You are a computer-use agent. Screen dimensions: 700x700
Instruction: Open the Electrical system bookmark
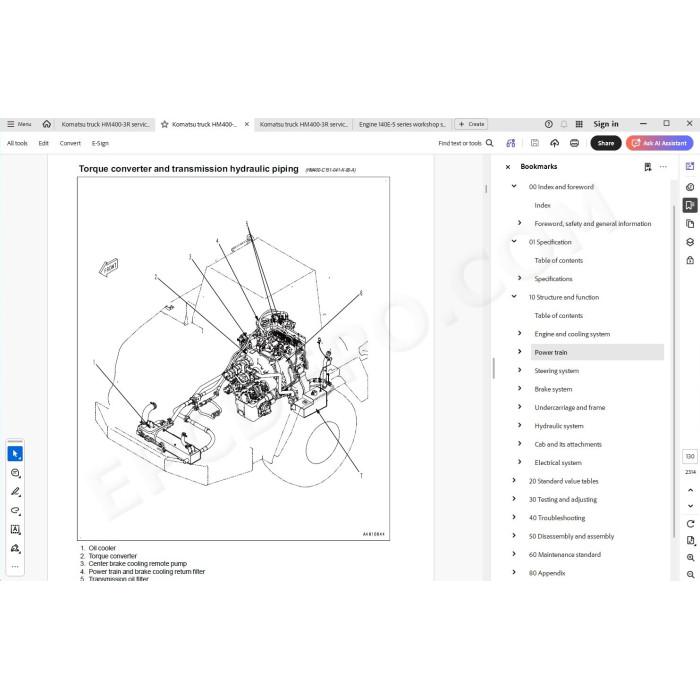(x=558, y=462)
